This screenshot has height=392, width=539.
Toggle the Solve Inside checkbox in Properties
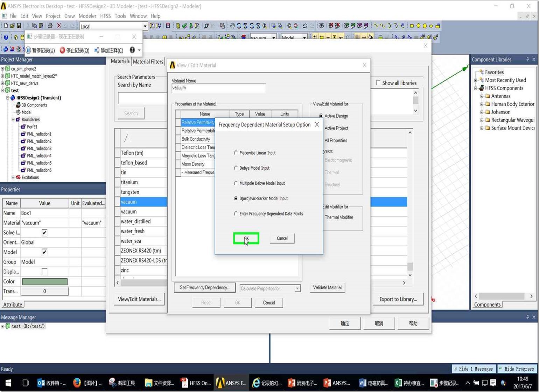(x=44, y=232)
